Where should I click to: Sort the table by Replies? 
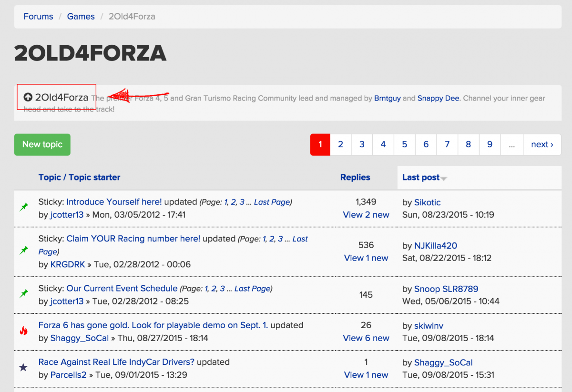click(355, 177)
